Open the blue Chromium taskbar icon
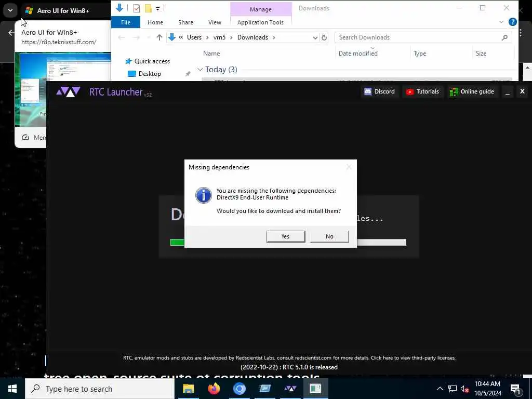The height and width of the screenshot is (399, 532). click(239, 389)
